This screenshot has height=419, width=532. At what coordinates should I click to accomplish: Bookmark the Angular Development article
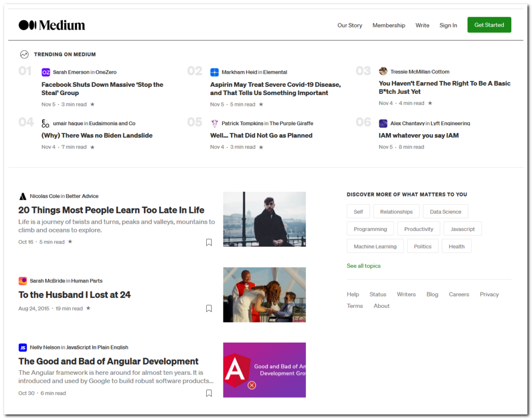pyautogui.click(x=209, y=393)
